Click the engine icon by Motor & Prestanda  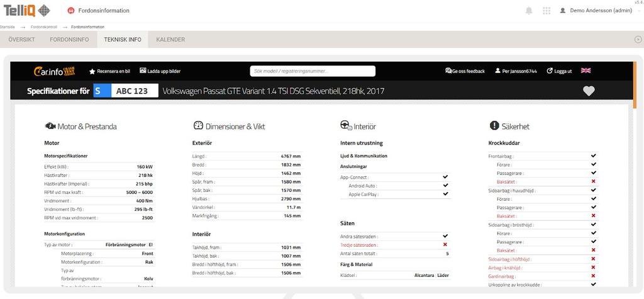[x=50, y=126]
